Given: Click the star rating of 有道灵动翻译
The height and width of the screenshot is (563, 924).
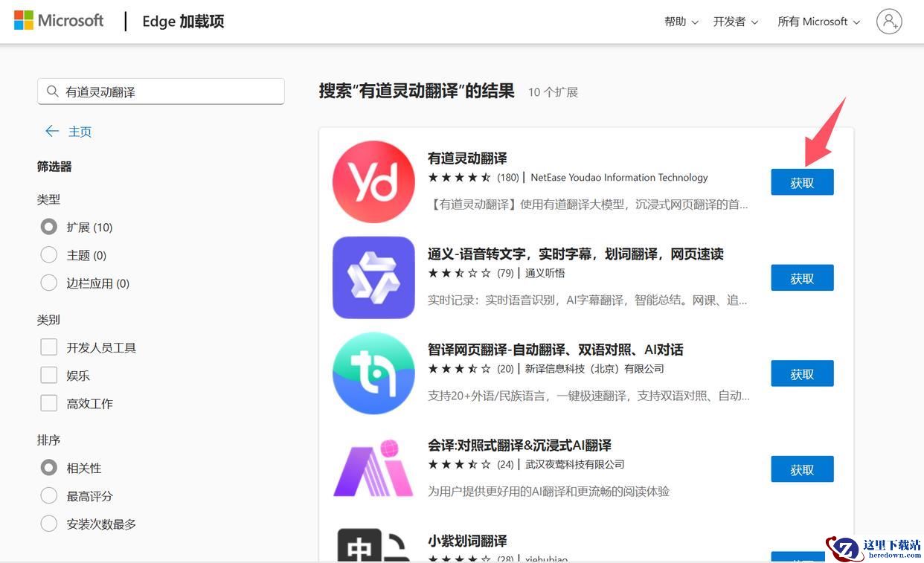Looking at the screenshot, I should (x=459, y=178).
